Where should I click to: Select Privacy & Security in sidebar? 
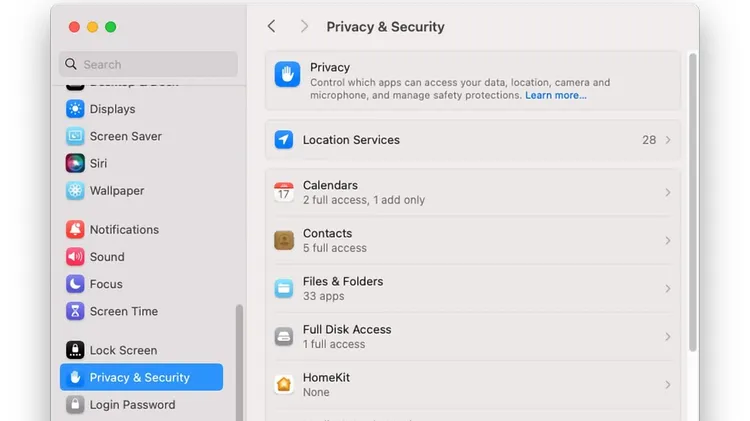click(142, 377)
